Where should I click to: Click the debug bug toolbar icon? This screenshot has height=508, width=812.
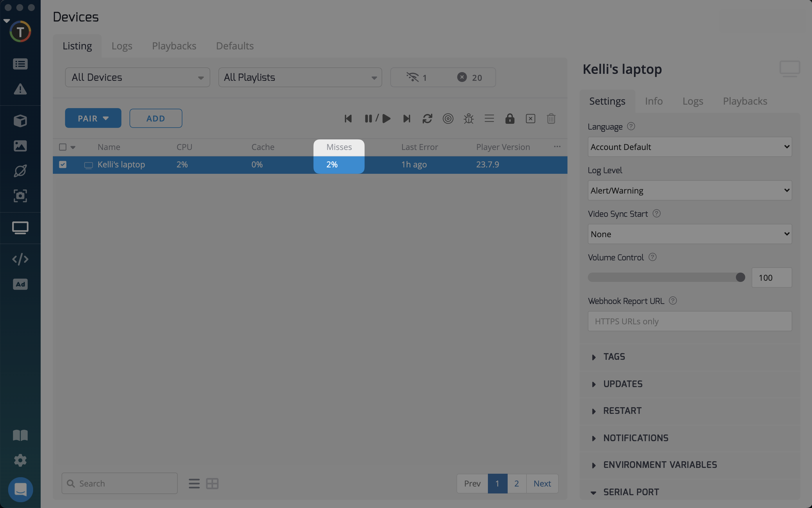pyautogui.click(x=468, y=119)
